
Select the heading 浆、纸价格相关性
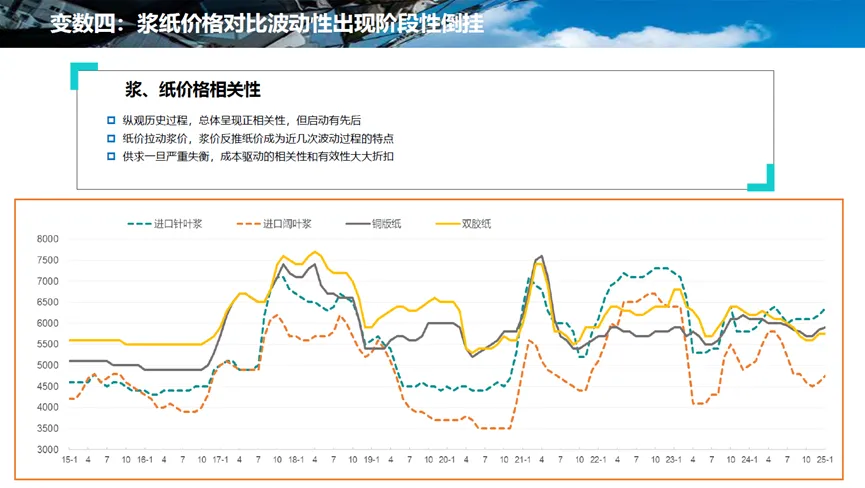click(193, 89)
